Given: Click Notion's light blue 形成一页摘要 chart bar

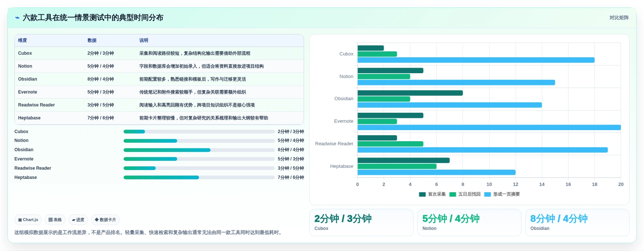Looking at the screenshot, I should tap(456, 82).
